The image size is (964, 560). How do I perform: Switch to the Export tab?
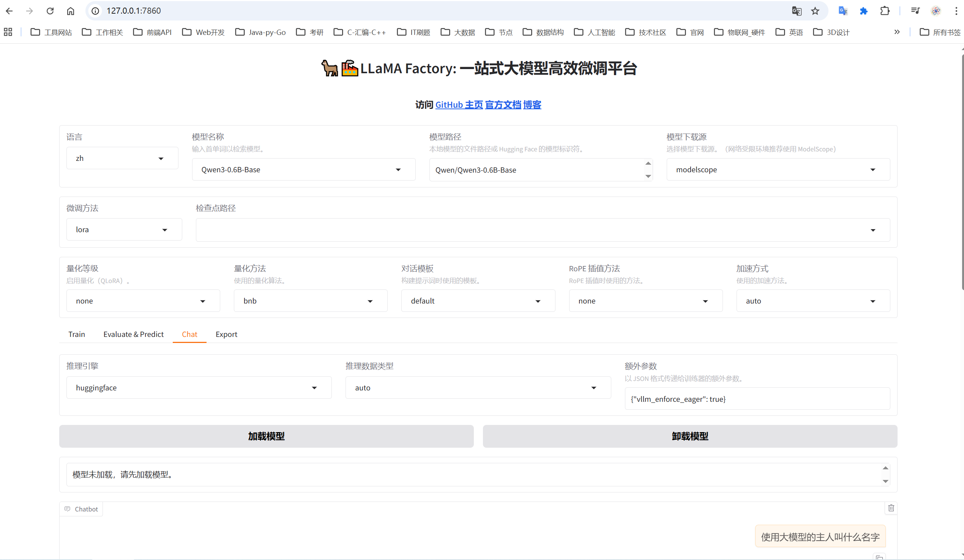coord(226,334)
